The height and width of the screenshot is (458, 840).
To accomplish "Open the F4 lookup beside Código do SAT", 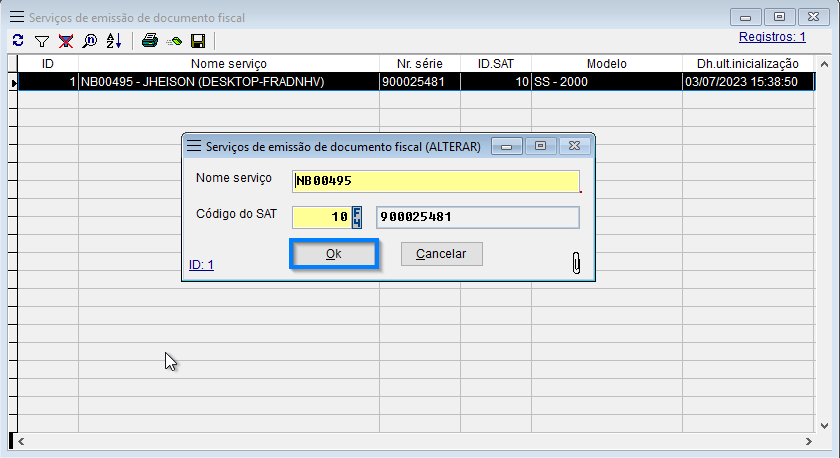I will pos(357,217).
